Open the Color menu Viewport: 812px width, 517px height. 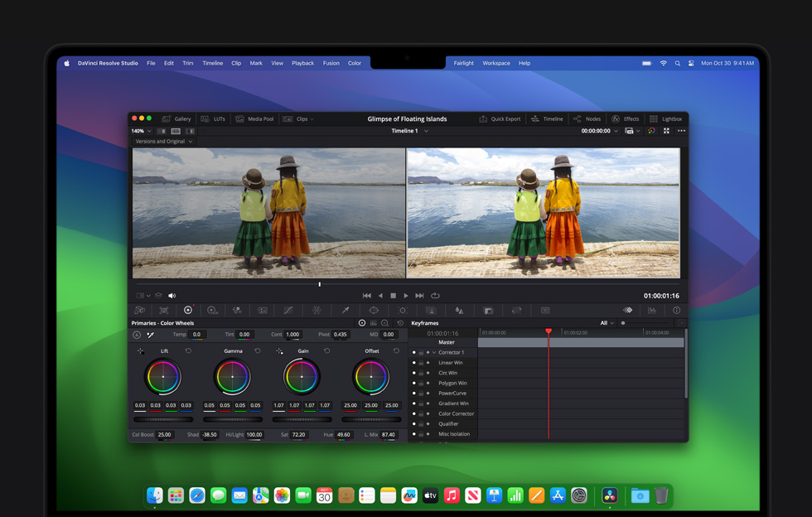click(x=355, y=63)
